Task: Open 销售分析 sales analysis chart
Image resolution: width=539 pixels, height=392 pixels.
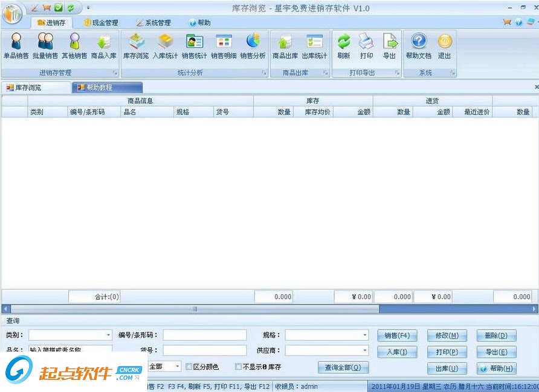Action: tap(253, 47)
